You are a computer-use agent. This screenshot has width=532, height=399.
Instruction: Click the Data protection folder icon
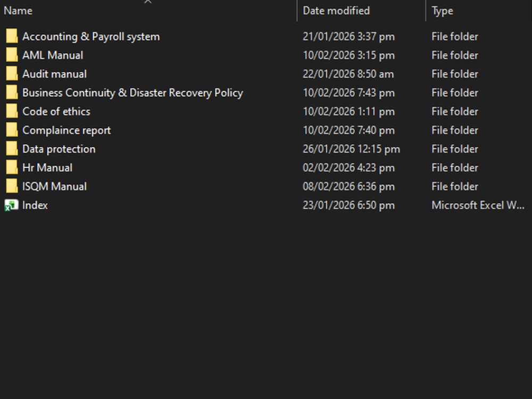click(x=12, y=148)
